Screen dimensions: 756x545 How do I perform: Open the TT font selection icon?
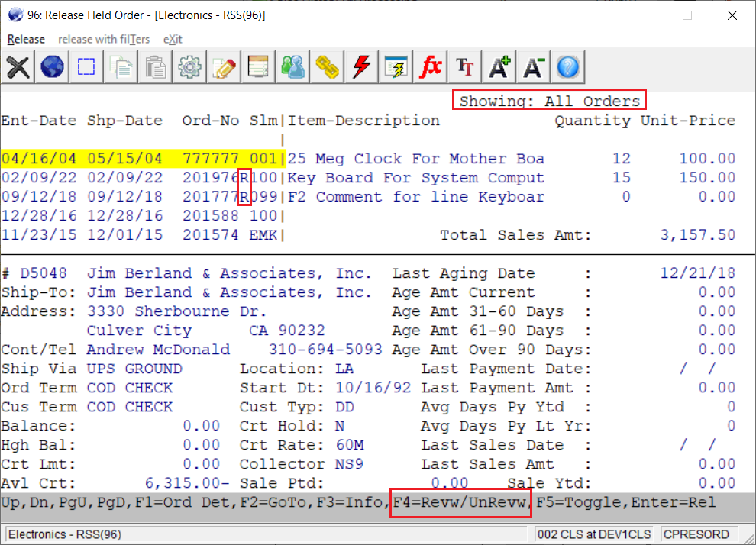464,66
